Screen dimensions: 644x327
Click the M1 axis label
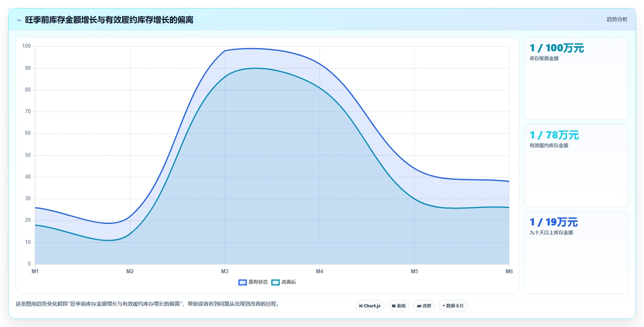[x=35, y=272]
